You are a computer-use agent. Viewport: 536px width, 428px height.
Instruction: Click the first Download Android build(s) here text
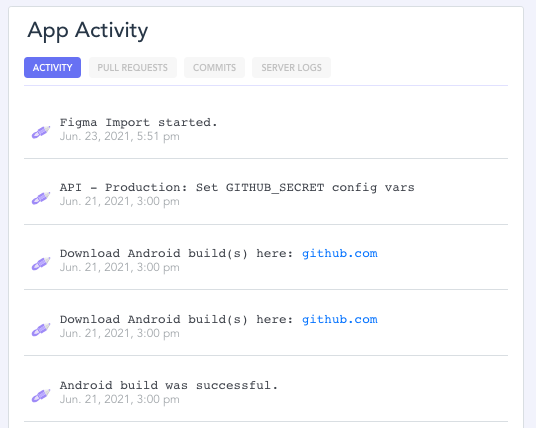[176, 254]
